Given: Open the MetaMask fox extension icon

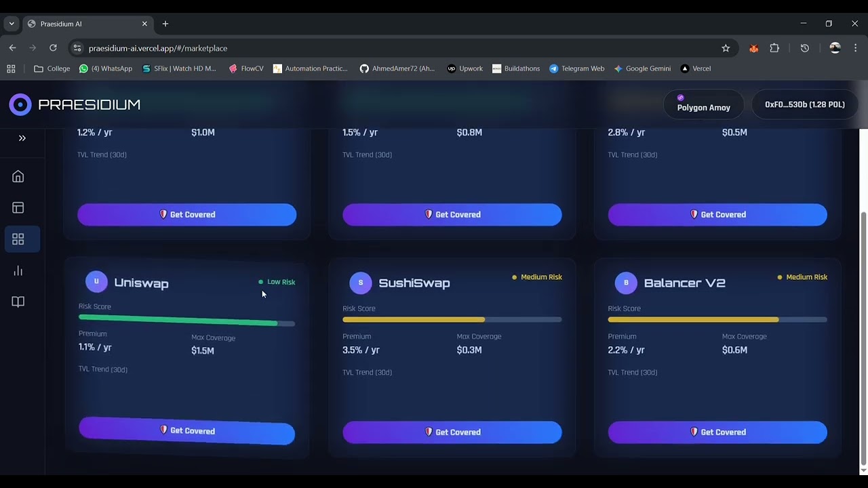Looking at the screenshot, I should (753, 48).
